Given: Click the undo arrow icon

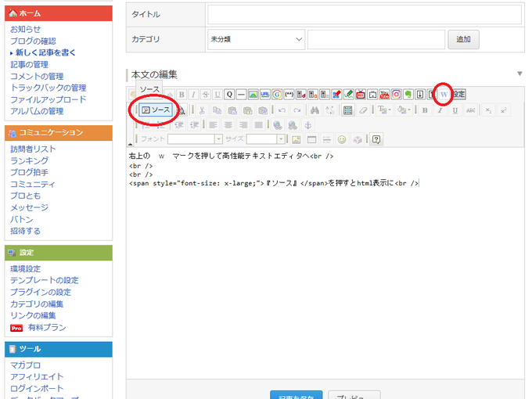Looking at the screenshot, I should click(282, 110).
